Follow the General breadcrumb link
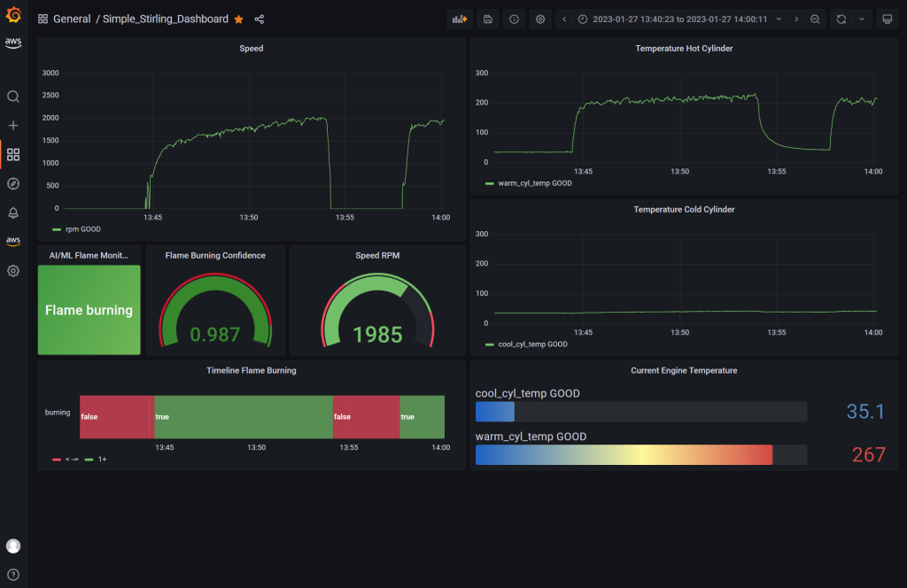Viewport: 907px width, 588px height. pyautogui.click(x=72, y=18)
